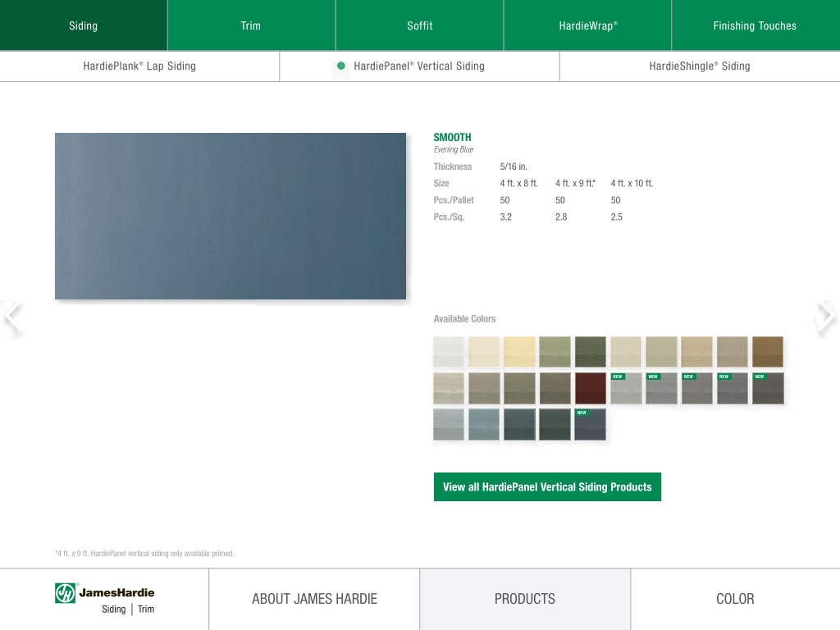Pick the sage green swatch in top row
This screenshot has width=840, height=630.
coord(555,352)
